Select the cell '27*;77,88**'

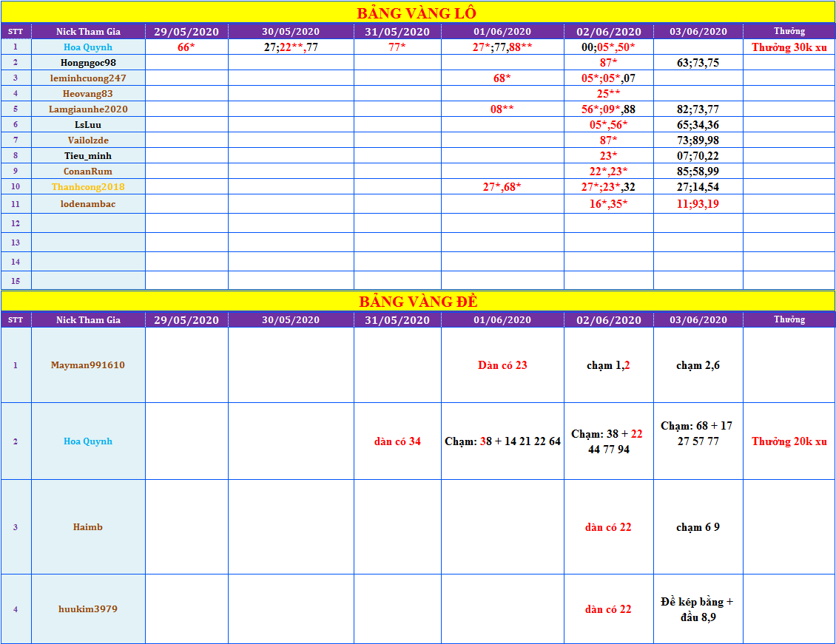(x=502, y=47)
